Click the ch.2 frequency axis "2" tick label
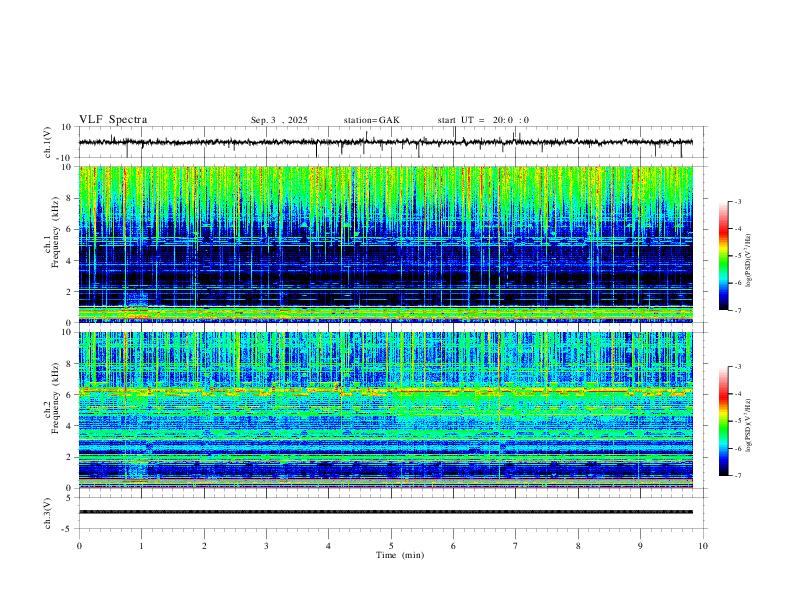Image resolution: width=792 pixels, height=612 pixels. tap(69, 457)
